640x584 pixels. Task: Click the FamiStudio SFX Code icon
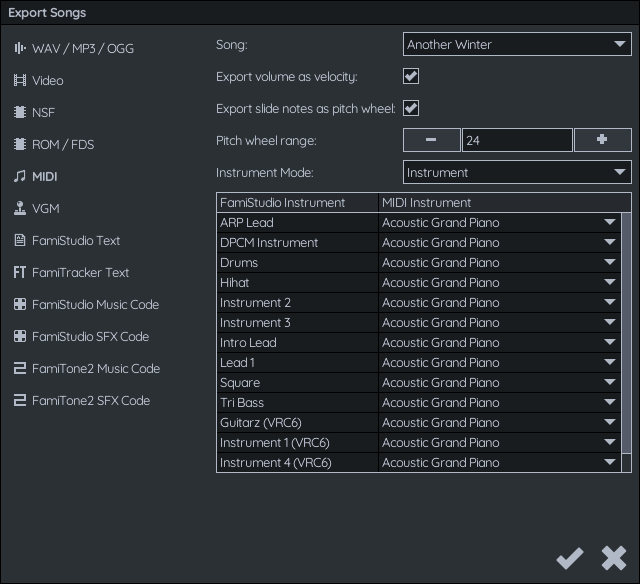click(x=20, y=336)
